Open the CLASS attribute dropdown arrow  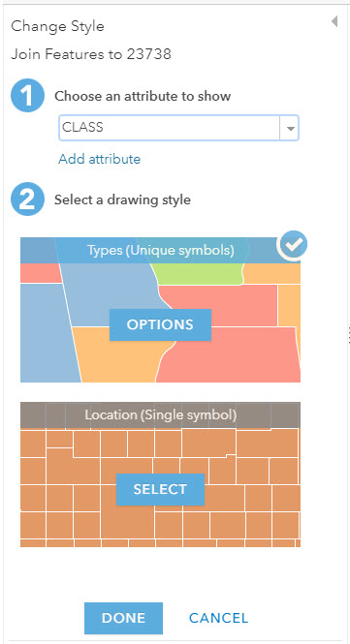(x=290, y=128)
